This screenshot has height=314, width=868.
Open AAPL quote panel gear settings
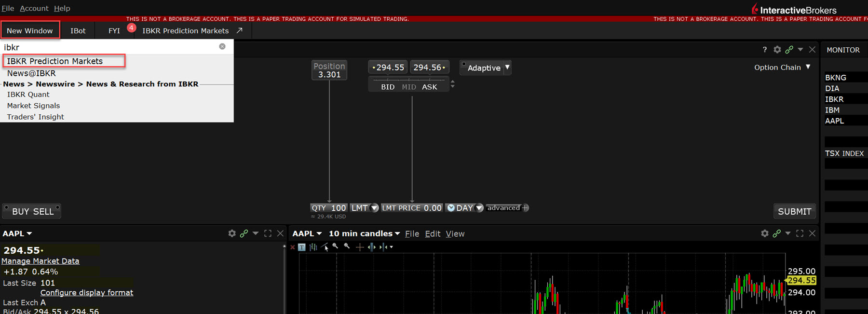tap(232, 233)
